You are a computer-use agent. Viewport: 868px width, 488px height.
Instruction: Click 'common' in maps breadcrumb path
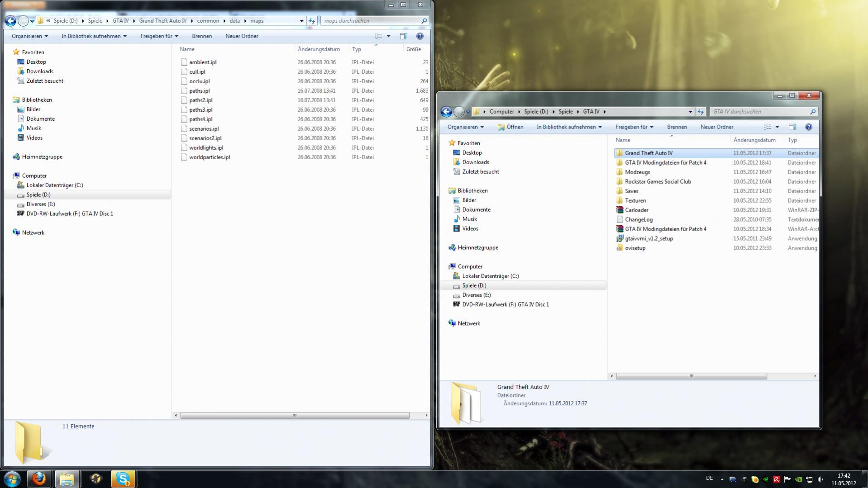(x=208, y=21)
